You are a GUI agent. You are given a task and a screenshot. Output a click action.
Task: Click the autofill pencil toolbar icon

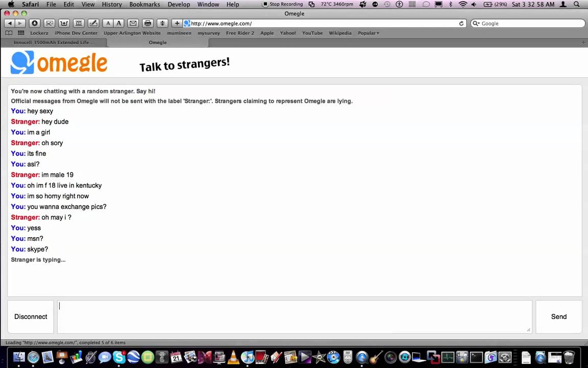[93, 24]
